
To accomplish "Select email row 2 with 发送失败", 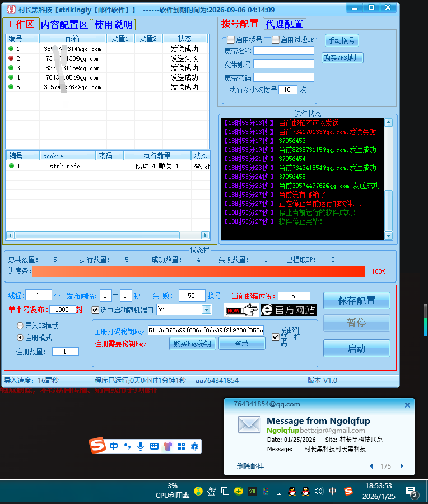I will click(107, 58).
